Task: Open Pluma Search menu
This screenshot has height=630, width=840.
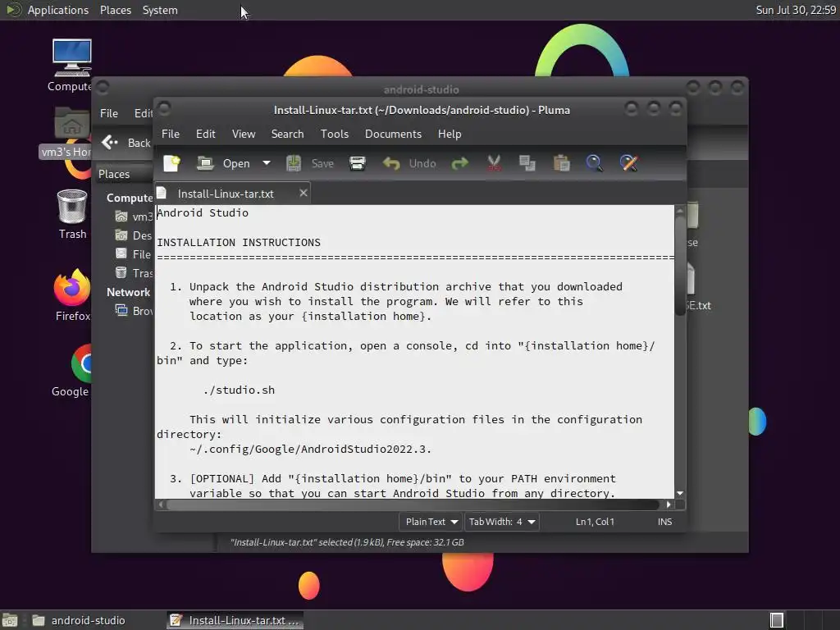Action: coord(287,134)
